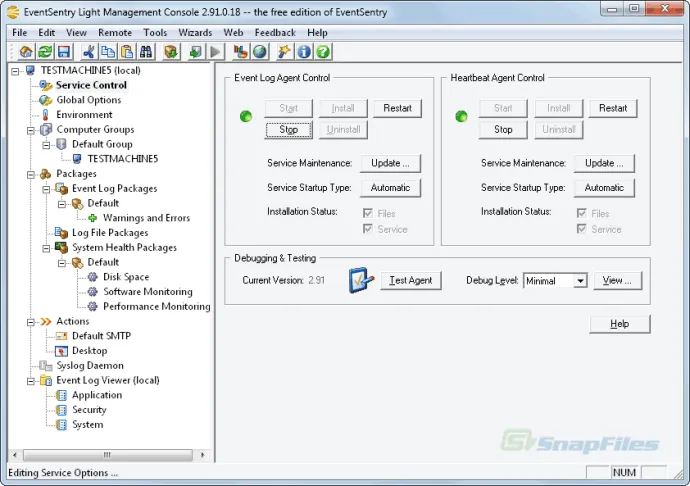Screen dimensions: 690x486
Task: Collapse the Event Log Packages node
Action: [46, 189]
